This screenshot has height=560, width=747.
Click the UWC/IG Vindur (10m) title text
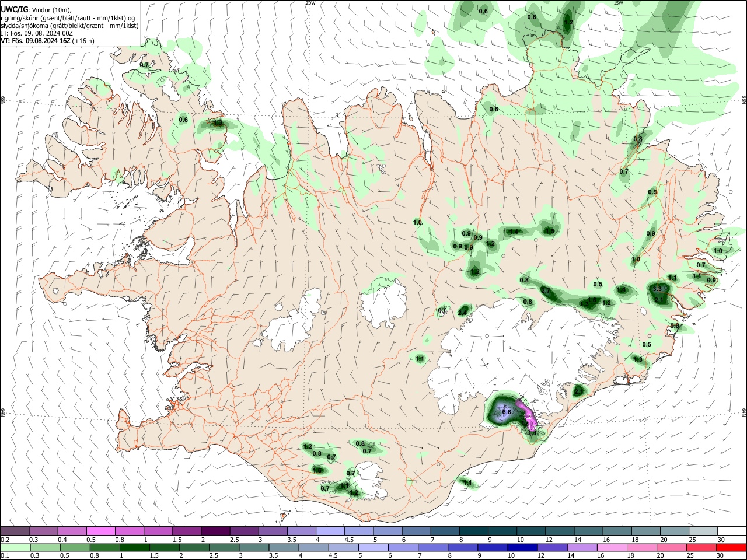click(x=36, y=9)
